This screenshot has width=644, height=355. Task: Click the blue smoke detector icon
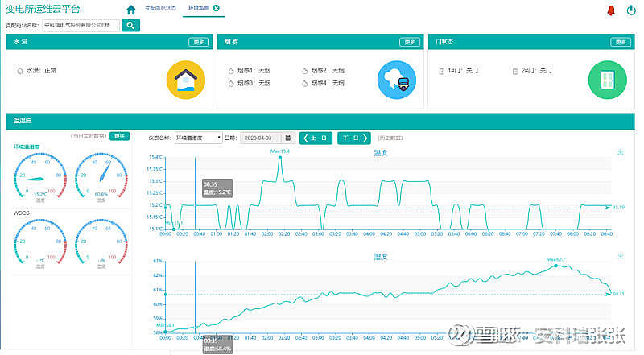(397, 80)
